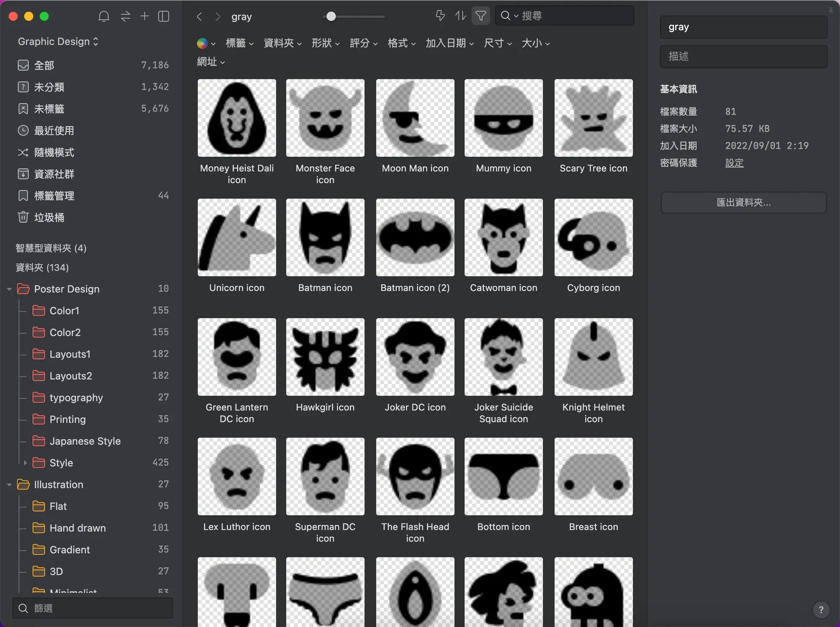Viewport: 840px width, 627px height.
Task: Click the lightning quick action icon
Action: click(440, 16)
